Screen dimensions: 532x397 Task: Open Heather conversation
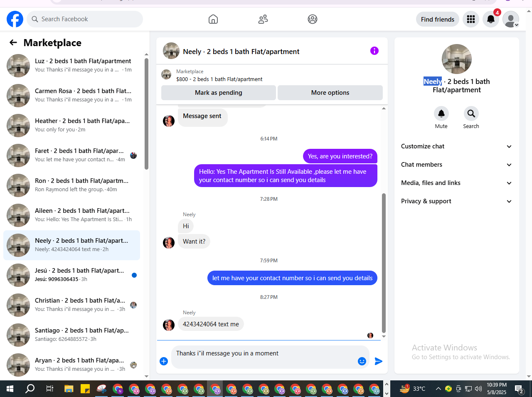pyautogui.click(x=71, y=126)
